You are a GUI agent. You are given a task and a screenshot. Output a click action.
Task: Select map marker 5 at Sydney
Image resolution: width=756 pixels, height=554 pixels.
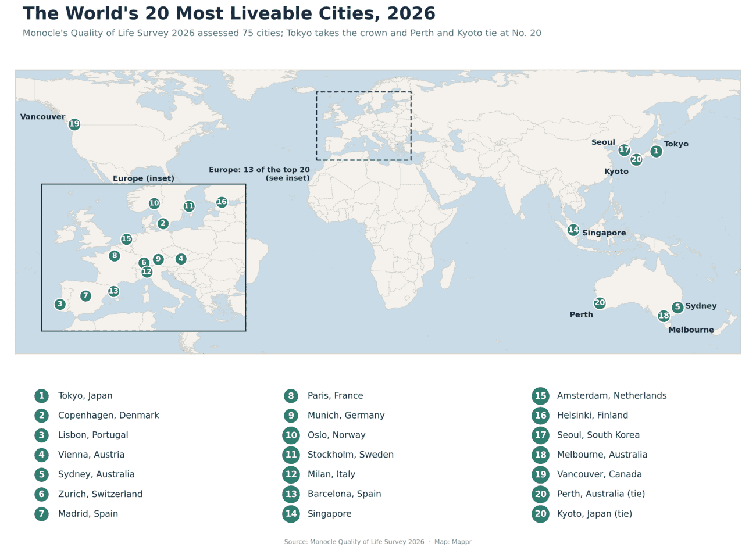coord(677,307)
